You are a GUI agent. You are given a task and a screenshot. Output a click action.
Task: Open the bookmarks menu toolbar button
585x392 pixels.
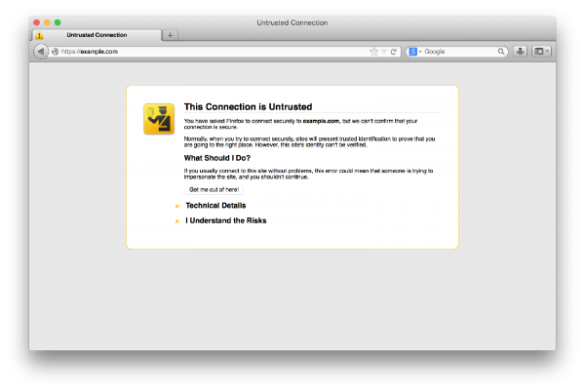click(541, 52)
